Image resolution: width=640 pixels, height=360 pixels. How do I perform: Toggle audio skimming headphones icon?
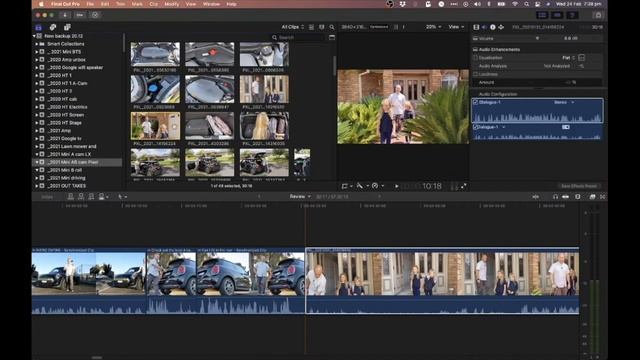(x=555, y=197)
